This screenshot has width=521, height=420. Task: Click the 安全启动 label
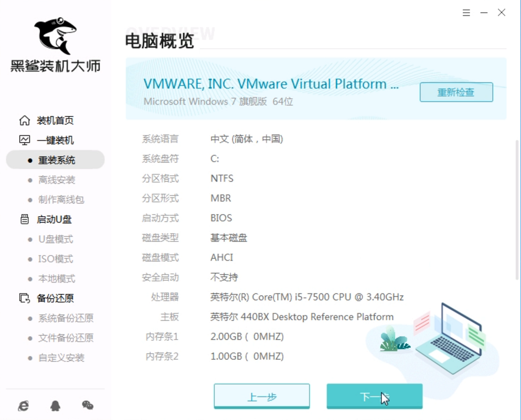(161, 277)
